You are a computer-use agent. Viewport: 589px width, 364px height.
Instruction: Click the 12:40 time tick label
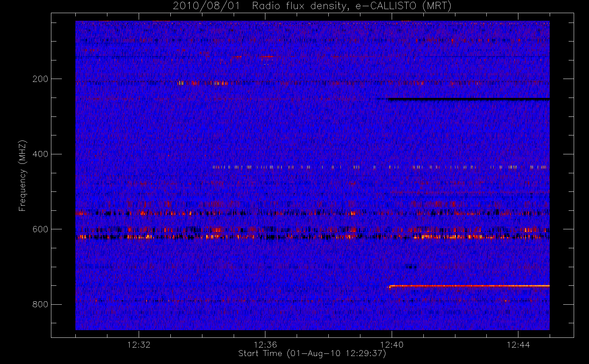tap(392, 345)
